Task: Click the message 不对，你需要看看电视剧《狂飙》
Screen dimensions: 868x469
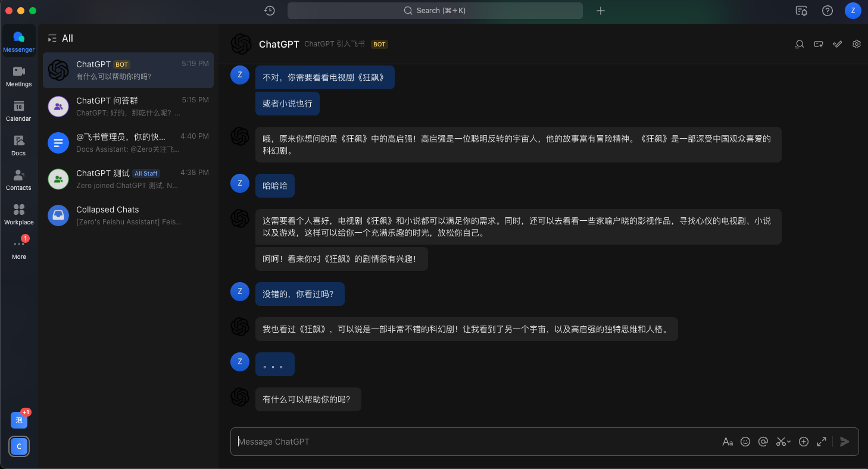Action: (325, 77)
